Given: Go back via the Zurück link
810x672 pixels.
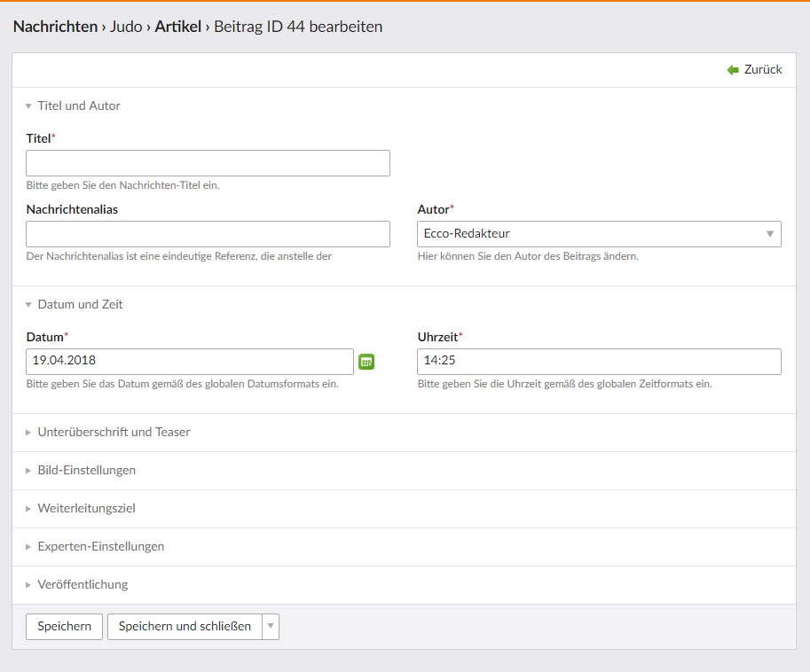Looking at the screenshot, I should [x=762, y=70].
